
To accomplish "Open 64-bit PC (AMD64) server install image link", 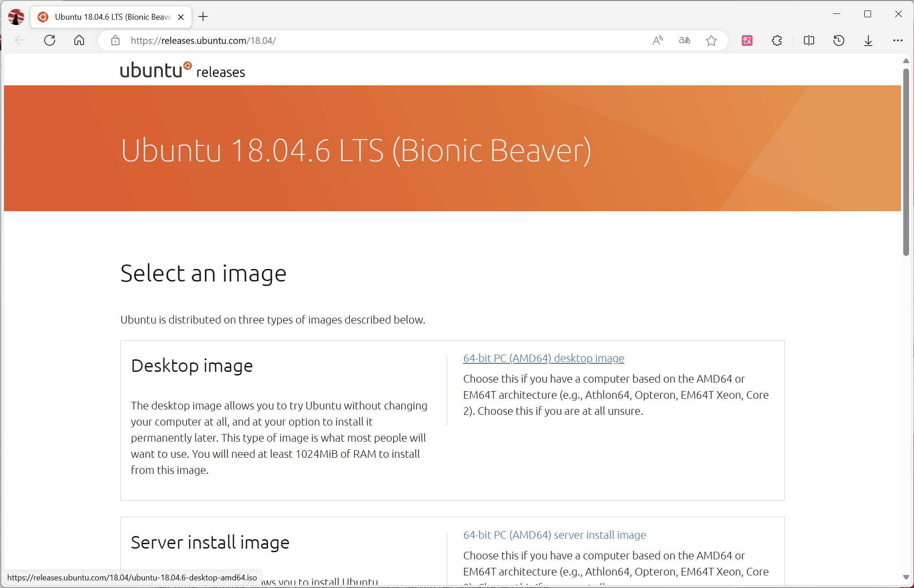I will tap(555, 535).
